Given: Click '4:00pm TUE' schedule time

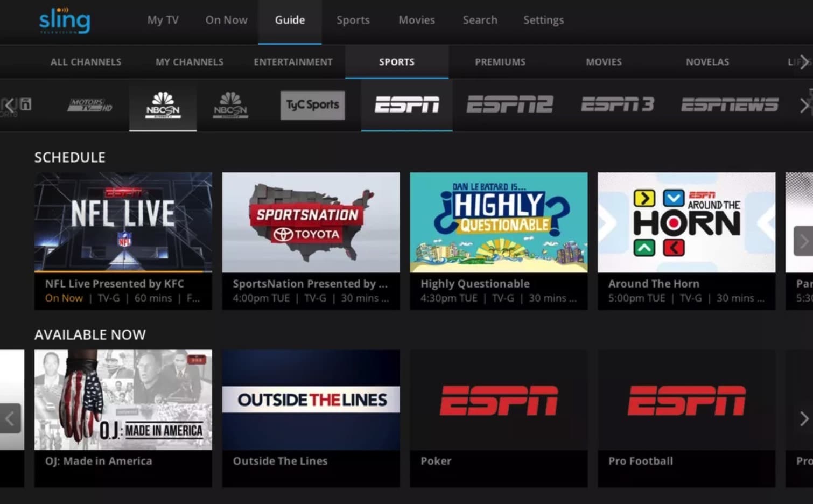Looking at the screenshot, I should coord(261,298).
